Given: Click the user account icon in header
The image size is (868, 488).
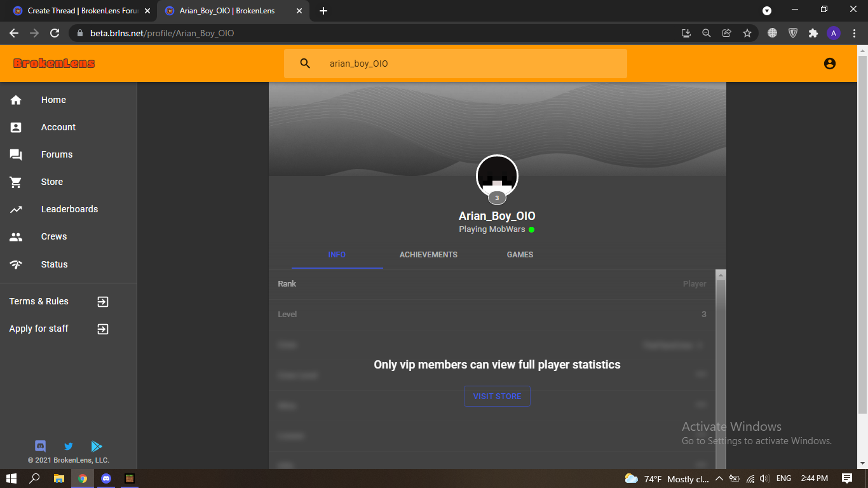Looking at the screenshot, I should [x=829, y=64].
